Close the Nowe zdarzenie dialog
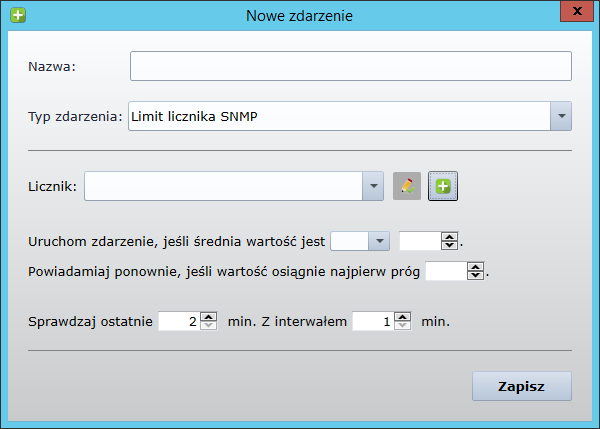600x429 pixels. click(x=577, y=11)
